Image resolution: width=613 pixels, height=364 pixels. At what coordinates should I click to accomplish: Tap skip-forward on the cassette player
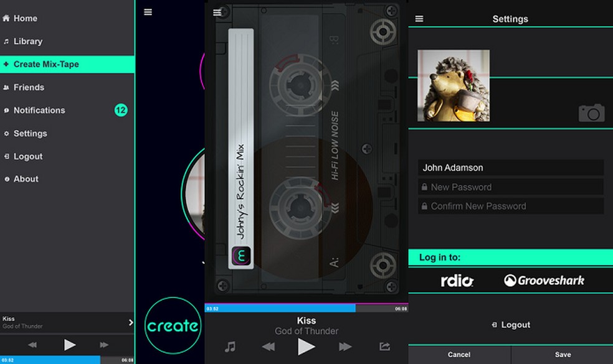pyautogui.click(x=345, y=347)
